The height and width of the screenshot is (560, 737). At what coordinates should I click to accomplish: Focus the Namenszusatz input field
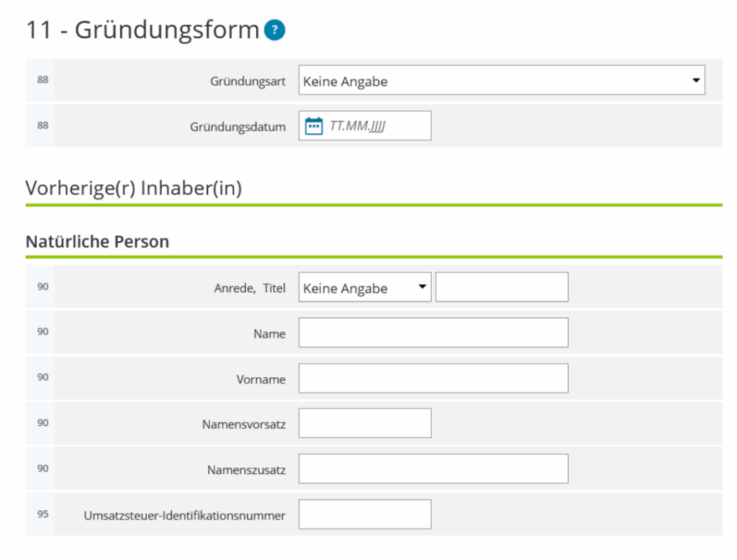click(x=433, y=469)
